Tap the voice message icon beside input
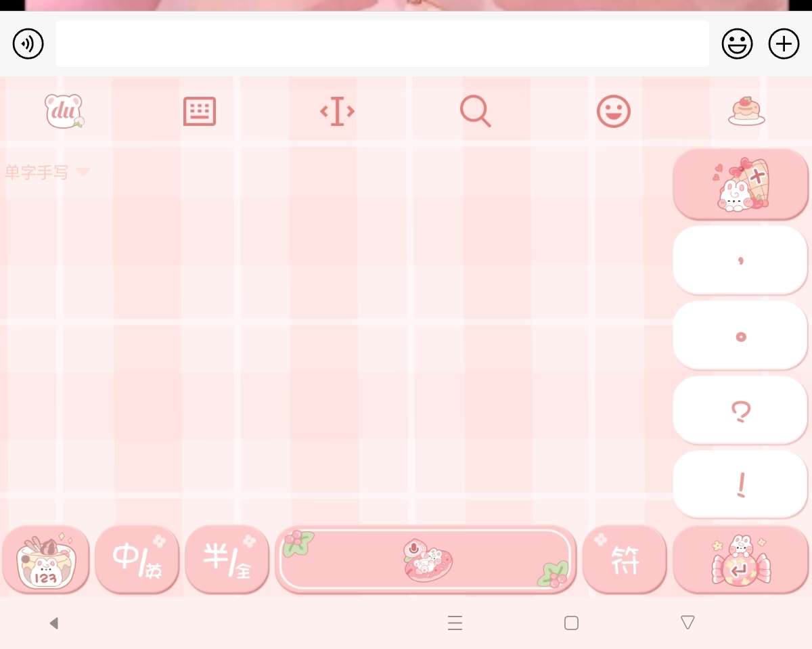This screenshot has height=649, width=812. point(28,44)
